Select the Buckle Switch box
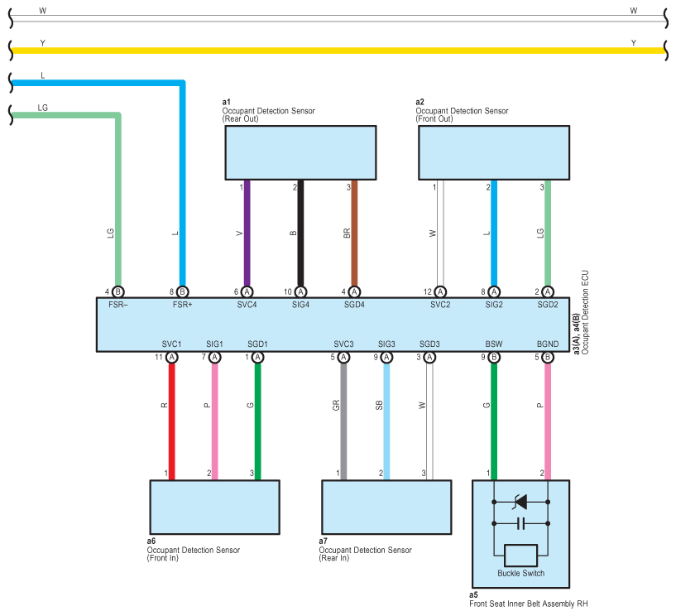The width and height of the screenshot is (676, 616). pos(520,555)
